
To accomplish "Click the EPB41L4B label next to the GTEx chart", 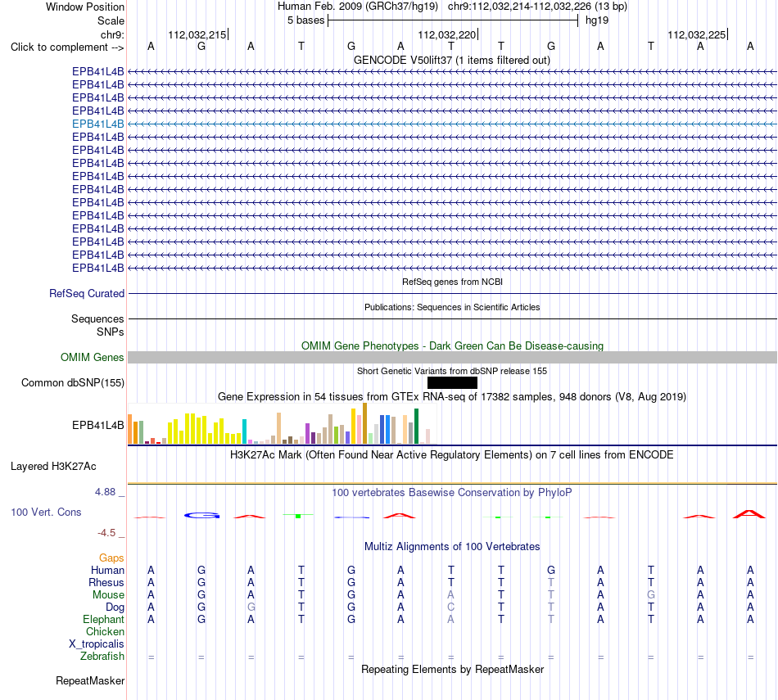I will (97, 425).
